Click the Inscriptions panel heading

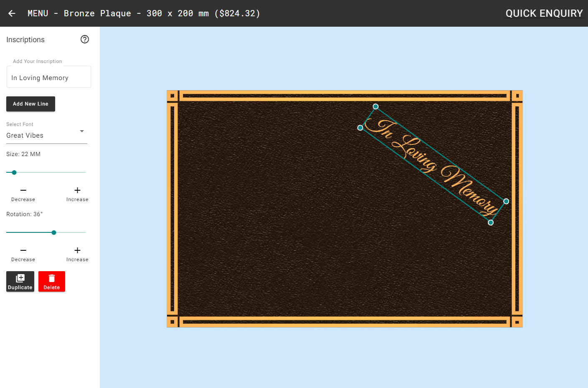(x=25, y=40)
